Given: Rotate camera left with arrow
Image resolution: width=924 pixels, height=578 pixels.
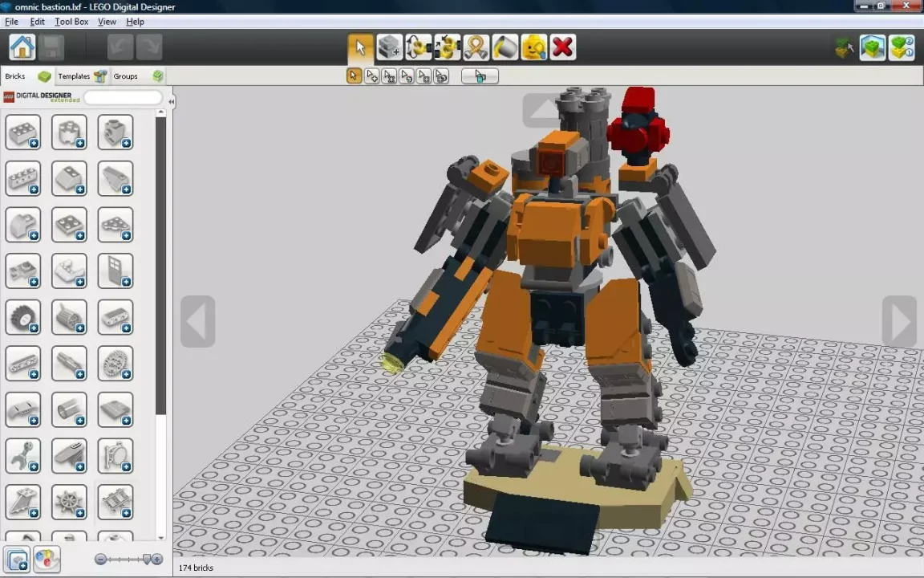Looking at the screenshot, I should click(198, 321).
